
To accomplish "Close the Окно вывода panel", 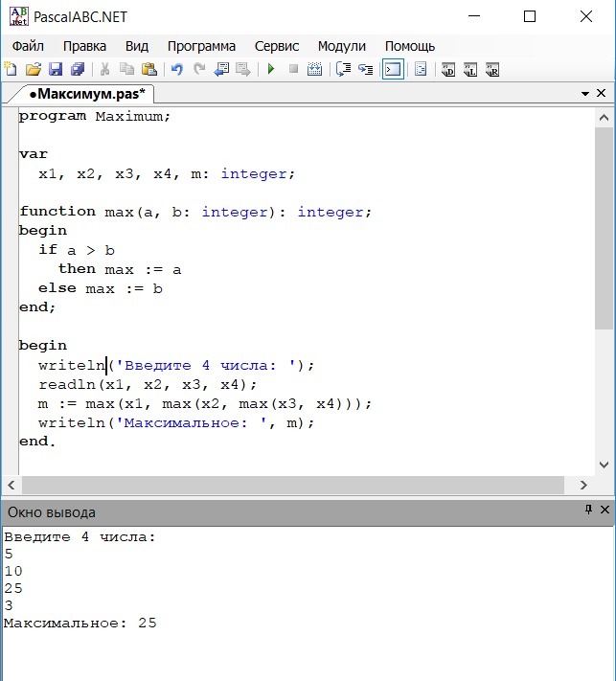I will click(605, 511).
